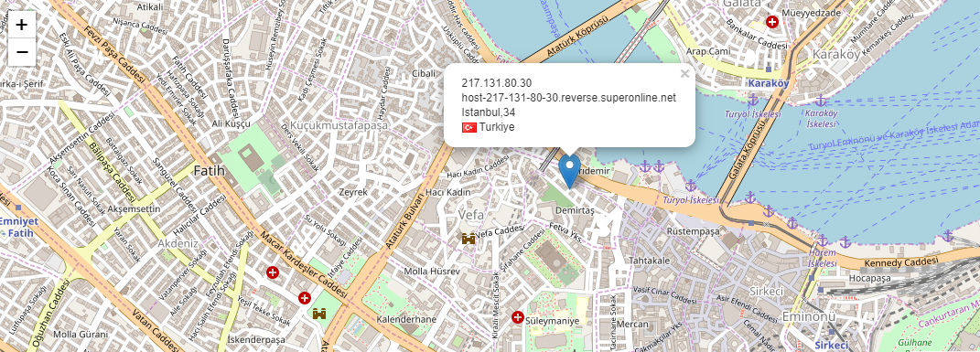The width and height of the screenshot is (980, 352).
Task: Click the Eminönü neighborhood label
Action: point(809,317)
